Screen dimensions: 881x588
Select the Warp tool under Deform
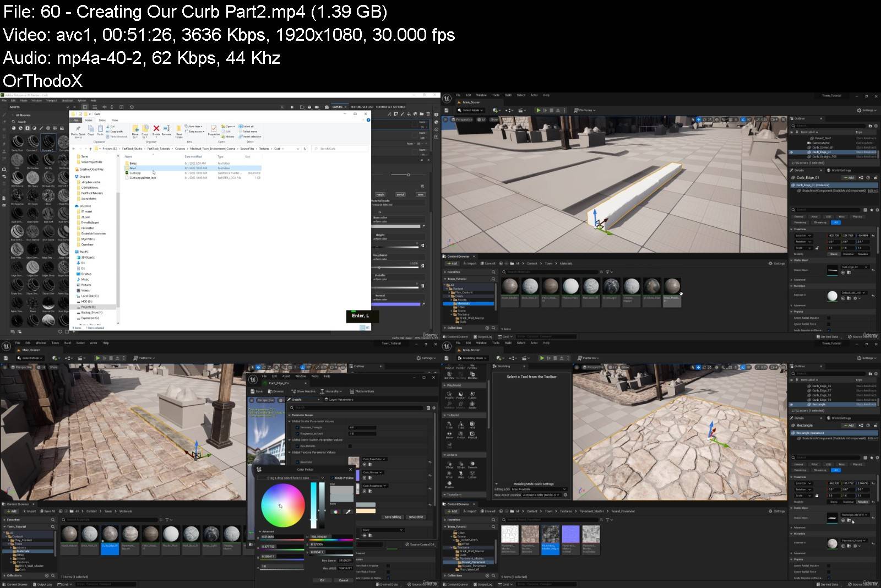click(461, 475)
